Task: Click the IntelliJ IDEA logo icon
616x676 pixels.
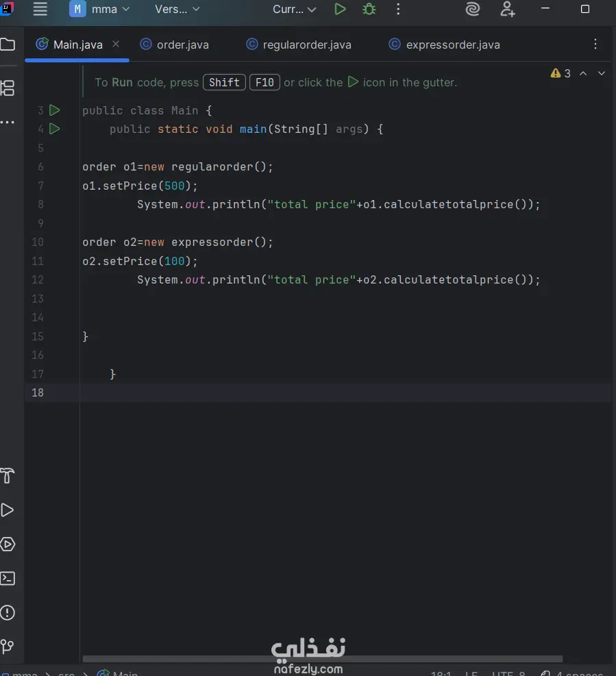Action: click(x=7, y=8)
